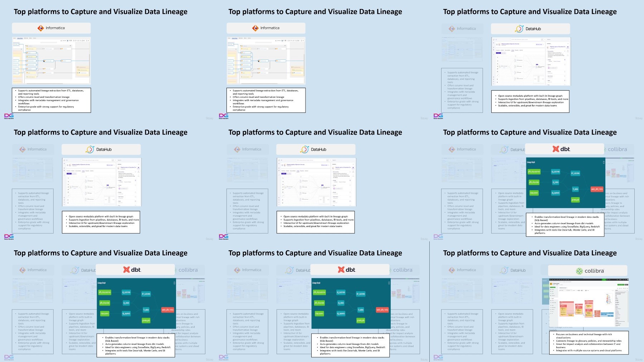Open the dbt Lineage Graph in the middle-right slide
The width and height of the screenshot is (644, 362).
pos(566,183)
